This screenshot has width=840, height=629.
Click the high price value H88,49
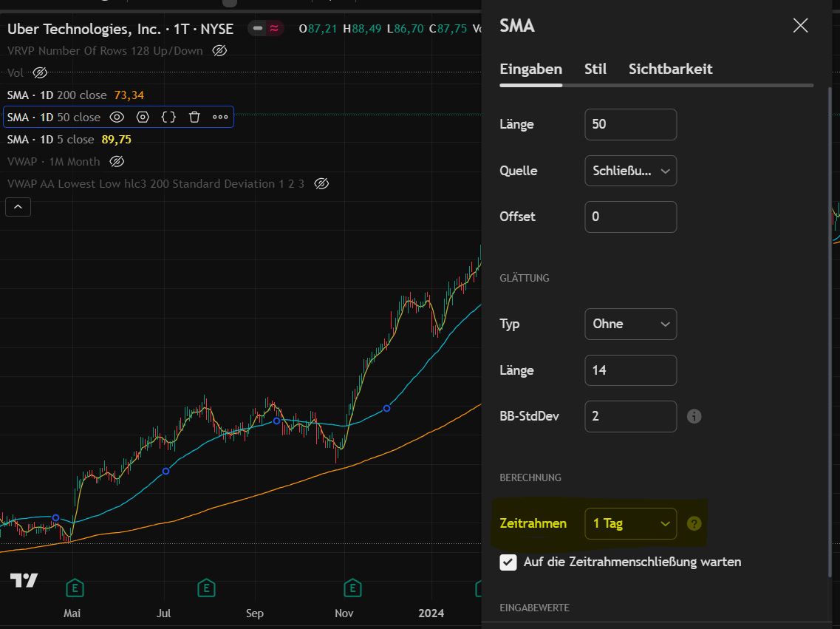pos(362,28)
